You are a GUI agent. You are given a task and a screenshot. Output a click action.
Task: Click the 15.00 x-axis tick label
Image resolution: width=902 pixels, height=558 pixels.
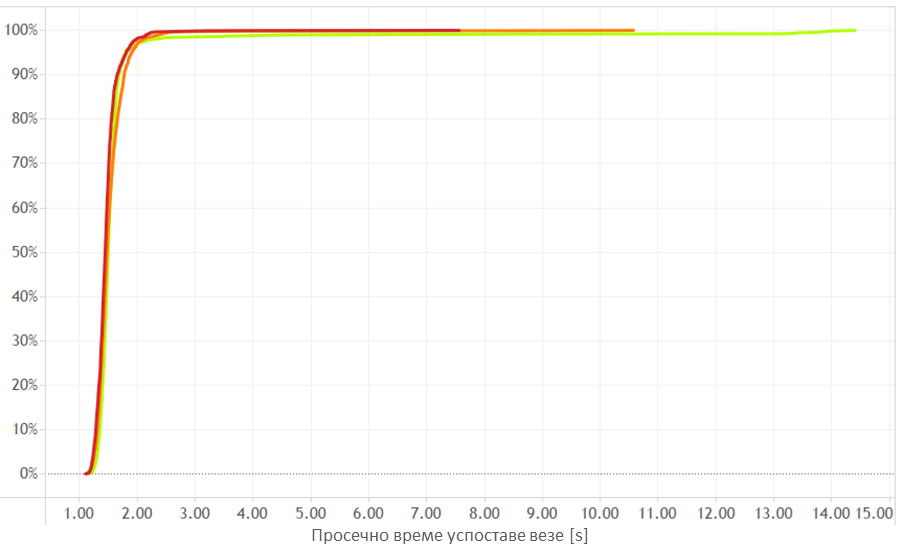(876, 513)
